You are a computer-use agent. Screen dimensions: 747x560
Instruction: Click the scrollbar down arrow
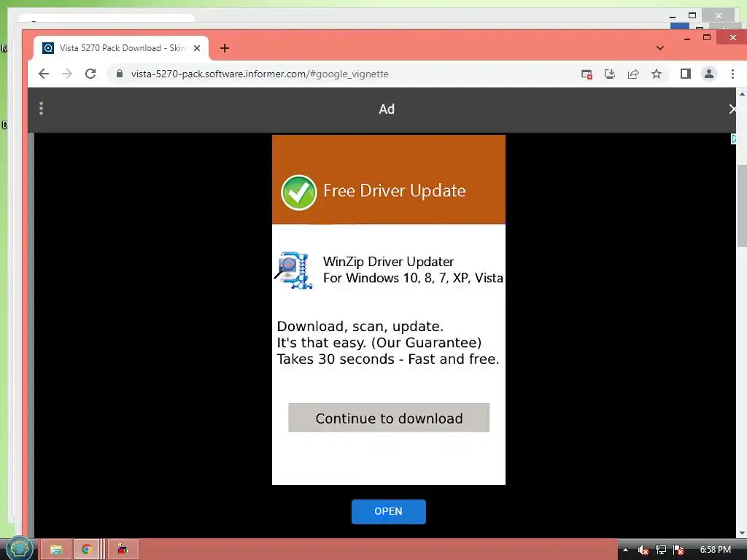coord(742,533)
